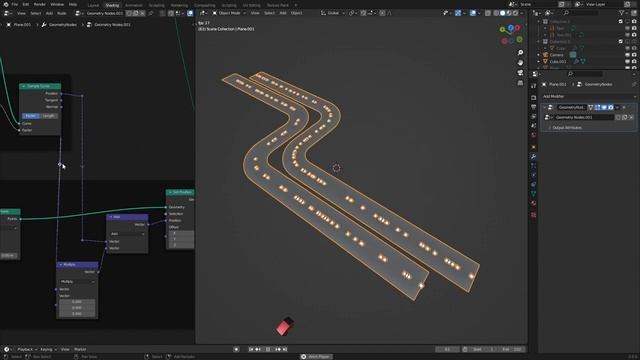Viewport: 640px width, 360px height.
Task: Expand Cube.001 row in outliner
Action: click(539, 62)
